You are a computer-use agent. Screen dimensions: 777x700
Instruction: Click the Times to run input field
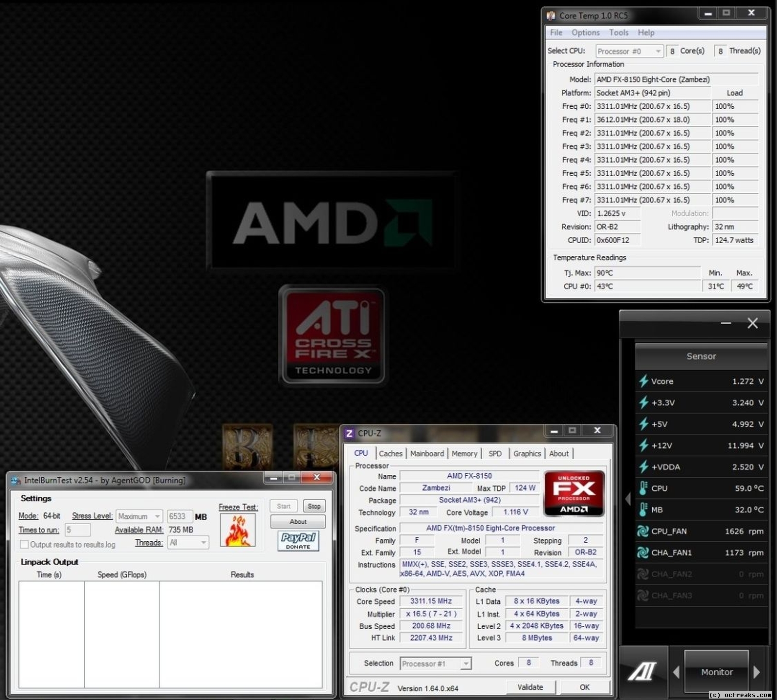[x=78, y=530]
